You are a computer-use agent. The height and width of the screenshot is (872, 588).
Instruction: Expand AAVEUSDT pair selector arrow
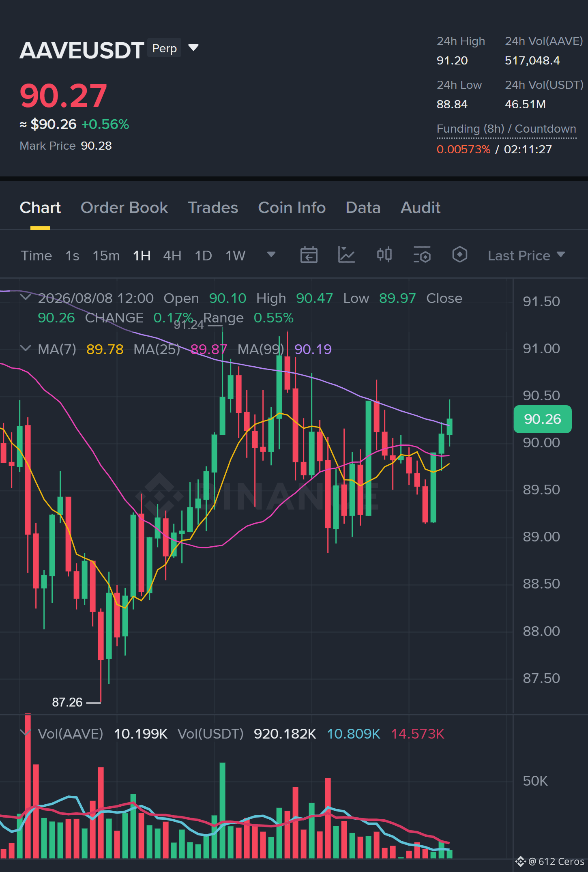click(193, 48)
